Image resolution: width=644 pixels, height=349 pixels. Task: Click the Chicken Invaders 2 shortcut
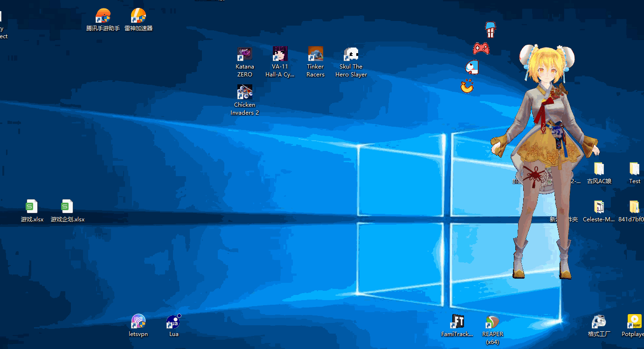pos(245,100)
